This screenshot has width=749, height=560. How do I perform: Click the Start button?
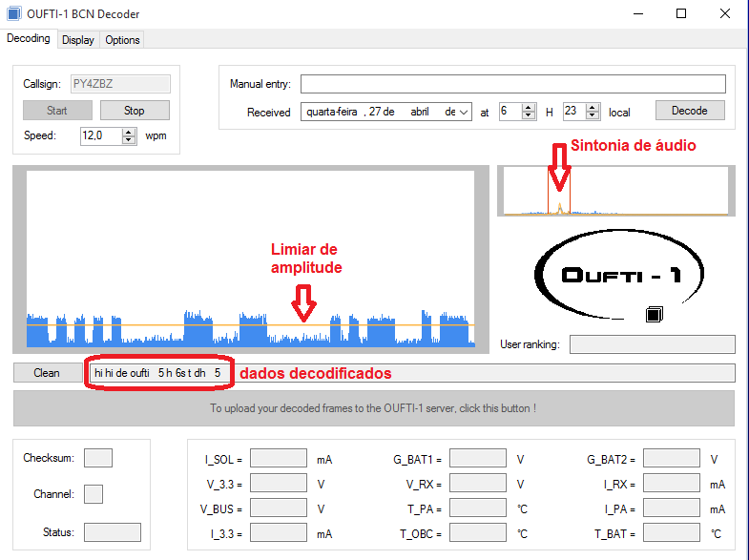coord(57,111)
